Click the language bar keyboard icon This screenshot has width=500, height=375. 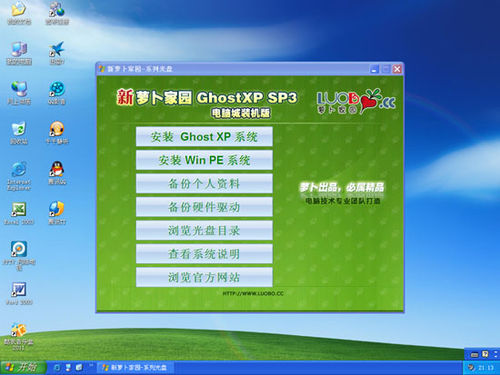pos(475,354)
